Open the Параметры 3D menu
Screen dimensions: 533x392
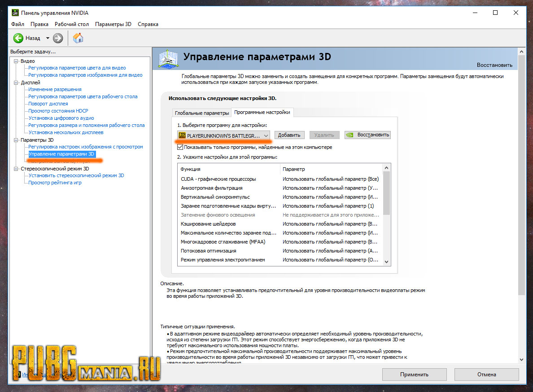(x=113, y=24)
